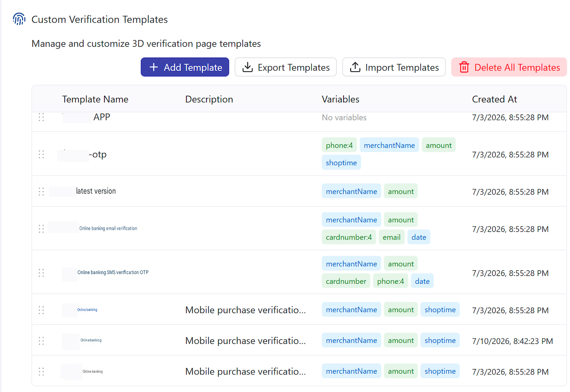Viewport: 570px width, 392px height.
Task: Click the Custom Verification Templates heading
Action: (x=99, y=20)
